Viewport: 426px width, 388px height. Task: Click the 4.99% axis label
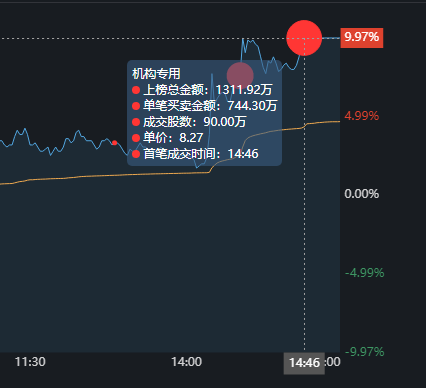pos(362,116)
